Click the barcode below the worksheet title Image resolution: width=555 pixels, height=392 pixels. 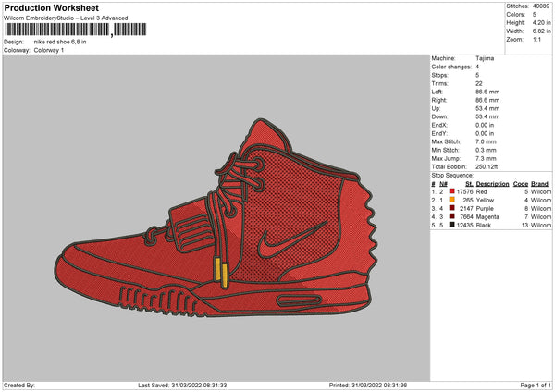click(76, 30)
